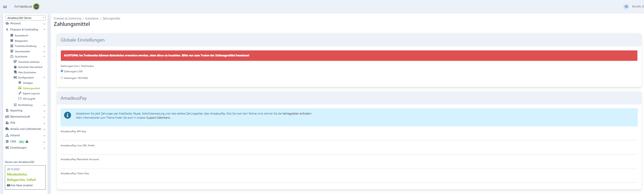This screenshot has height=194, width=644.
Task: Expand the POS menu chevron
Action: pyautogui.click(x=44, y=123)
